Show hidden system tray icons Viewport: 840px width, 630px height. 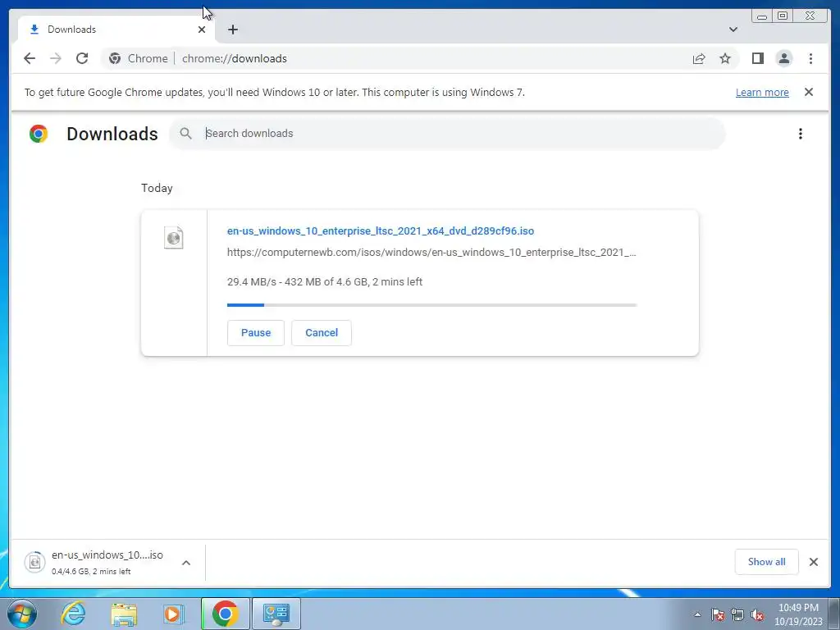[697, 614]
